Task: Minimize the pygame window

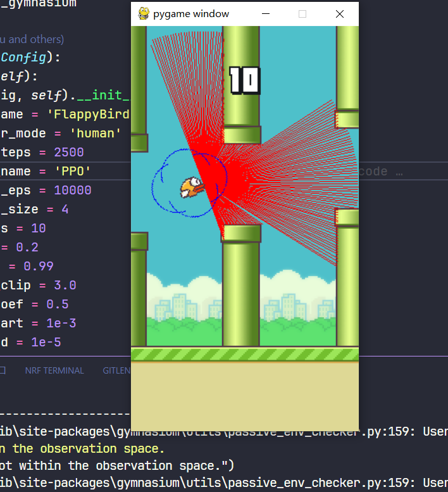Action: 266,14
